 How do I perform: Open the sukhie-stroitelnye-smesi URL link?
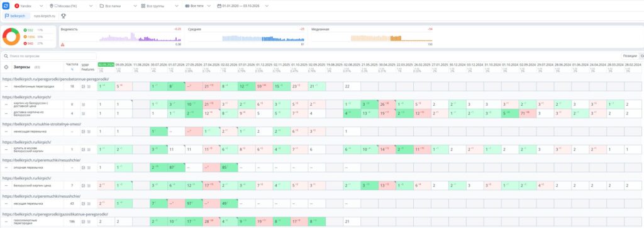tap(42, 124)
